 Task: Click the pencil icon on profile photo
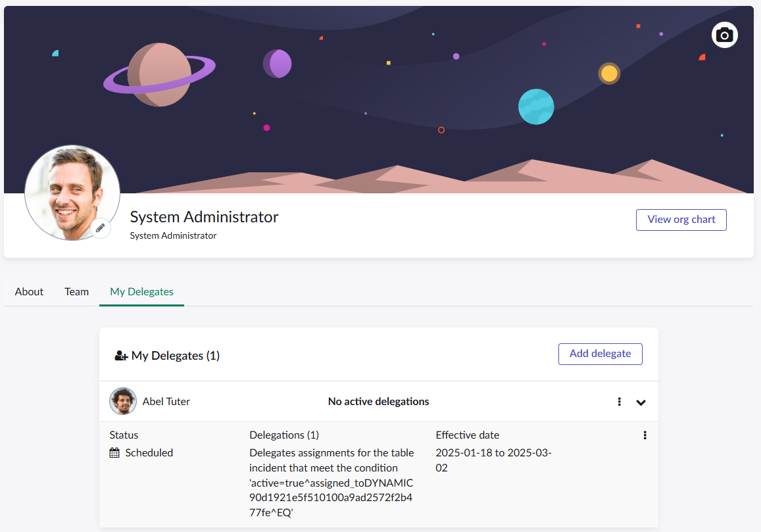point(101,228)
